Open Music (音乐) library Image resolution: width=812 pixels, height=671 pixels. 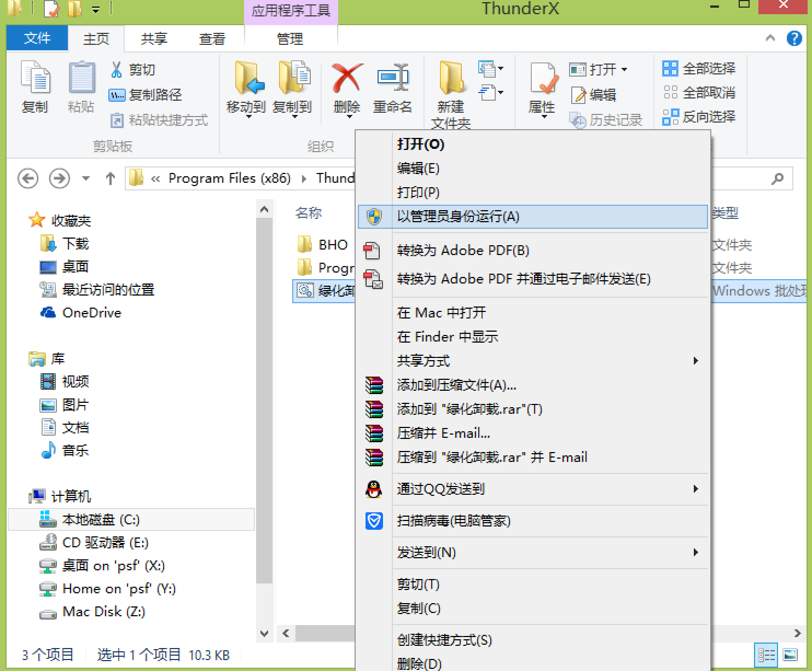click(65, 450)
